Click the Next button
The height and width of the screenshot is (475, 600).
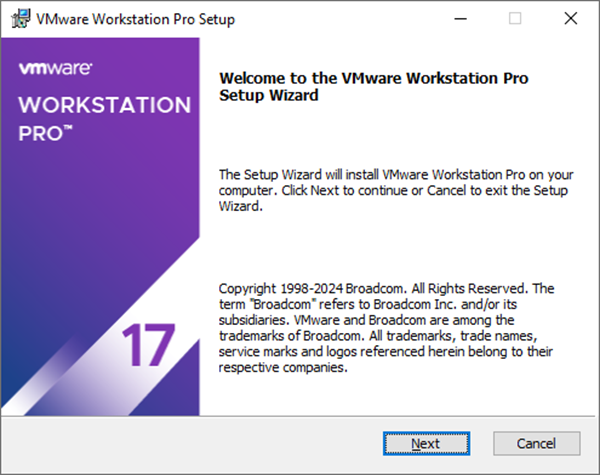pyautogui.click(x=425, y=443)
